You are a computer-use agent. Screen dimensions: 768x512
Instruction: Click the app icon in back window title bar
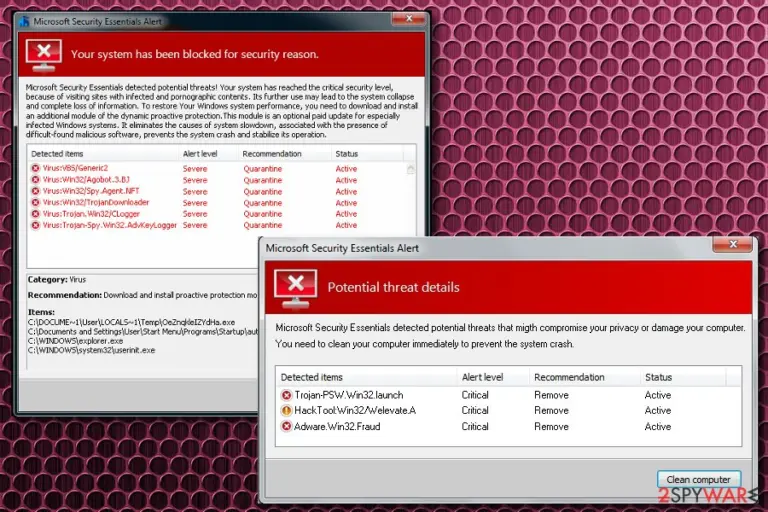[x=24, y=21]
